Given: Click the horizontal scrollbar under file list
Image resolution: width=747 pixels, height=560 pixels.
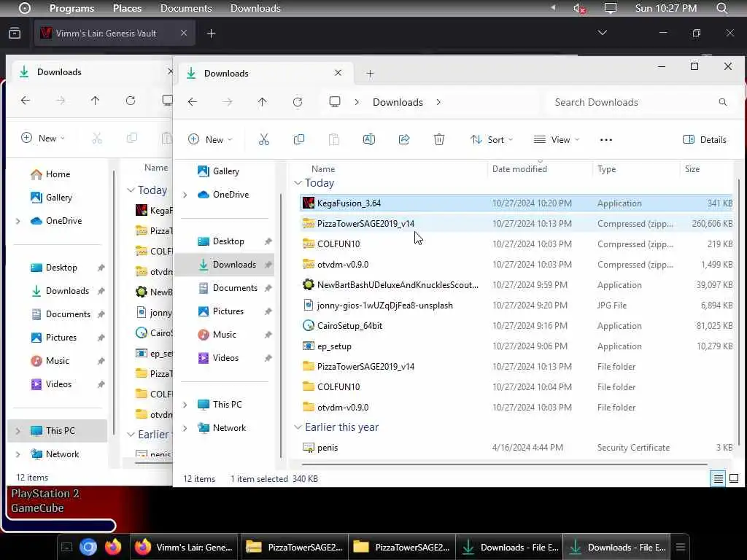Looking at the screenshot, I should click(x=505, y=463).
